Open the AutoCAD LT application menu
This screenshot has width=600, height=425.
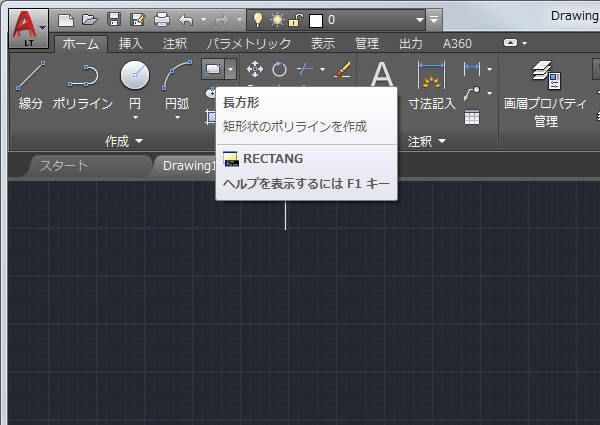pyautogui.click(x=28, y=28)
